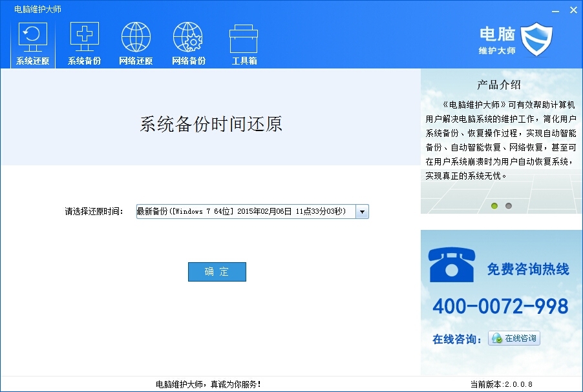This screenshot has width=583, height=392.
Task: Expand the restore time dropdown arrow
Action: click(x=362, y=212)
